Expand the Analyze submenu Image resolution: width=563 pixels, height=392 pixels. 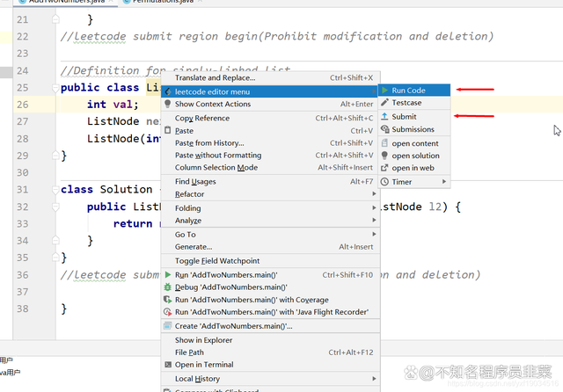(x=374, y=220)
